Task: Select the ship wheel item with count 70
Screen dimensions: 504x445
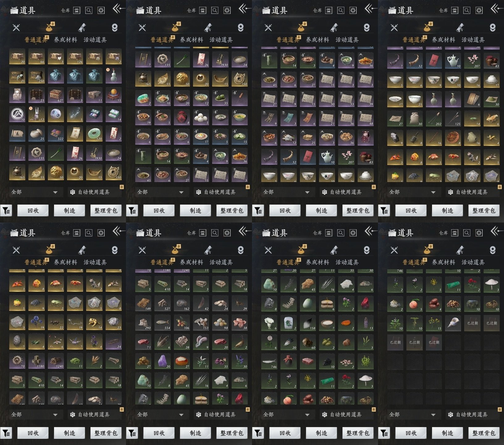Action: coord(17,360)
